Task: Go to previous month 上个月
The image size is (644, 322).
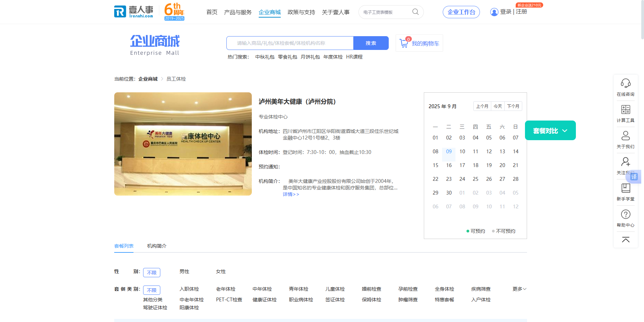Action: click(x=482, y=106)
